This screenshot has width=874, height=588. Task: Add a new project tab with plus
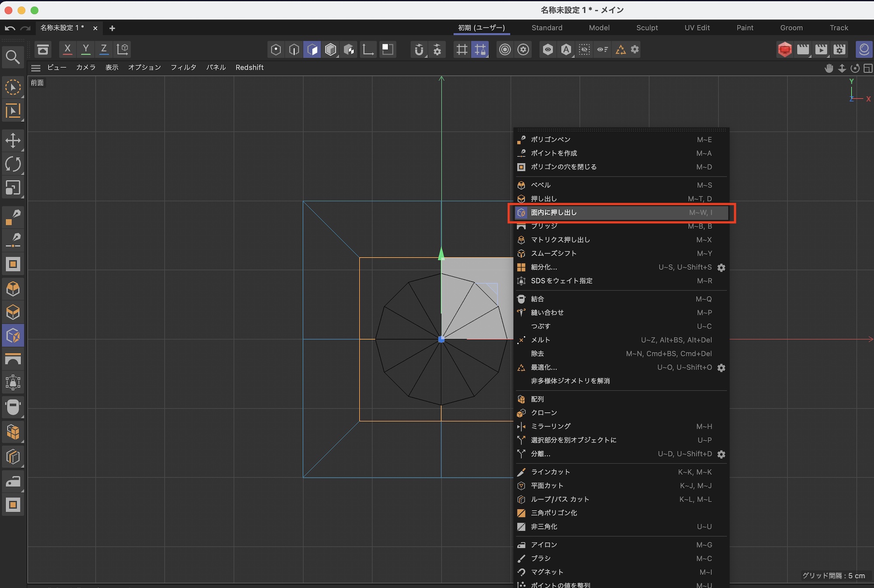(112, 28)
